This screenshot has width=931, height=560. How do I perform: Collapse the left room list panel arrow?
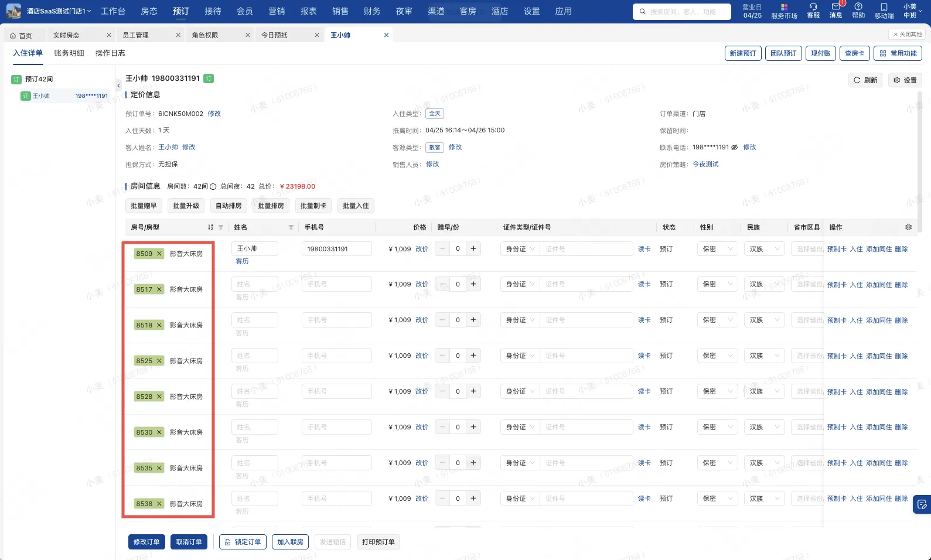pos(118,86)
